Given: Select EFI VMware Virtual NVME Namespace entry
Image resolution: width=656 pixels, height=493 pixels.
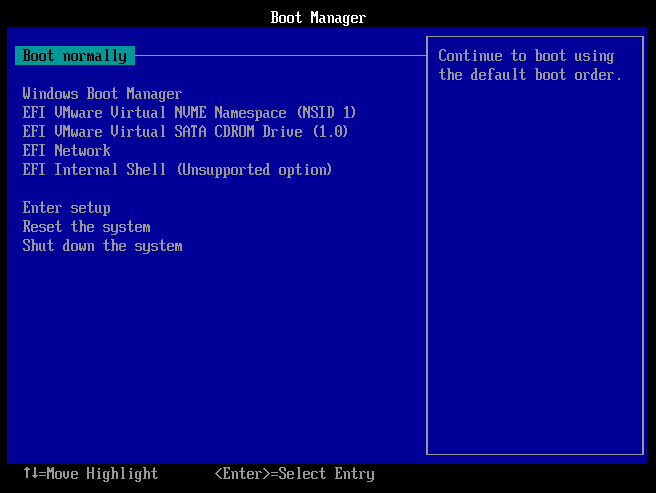Looking at the screenshot, I should pos(189,113).
